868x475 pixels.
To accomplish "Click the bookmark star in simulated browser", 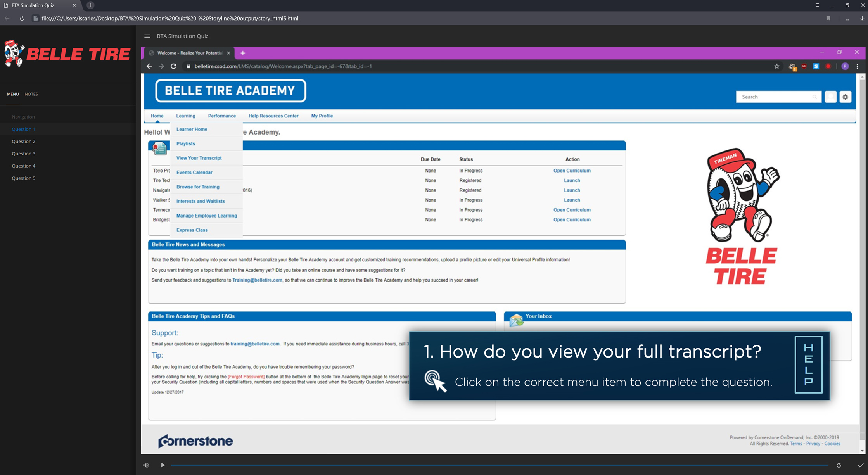I will click(x=776, y=66).
